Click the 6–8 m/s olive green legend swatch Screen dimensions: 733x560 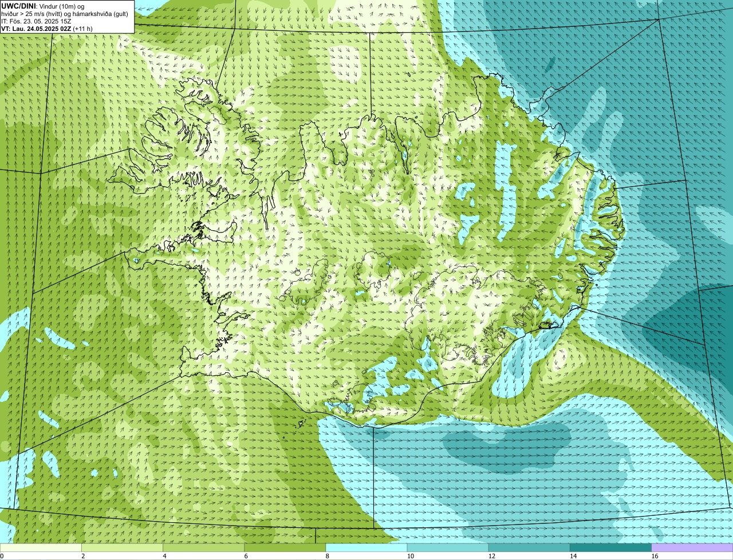click(x=285, y=548)
